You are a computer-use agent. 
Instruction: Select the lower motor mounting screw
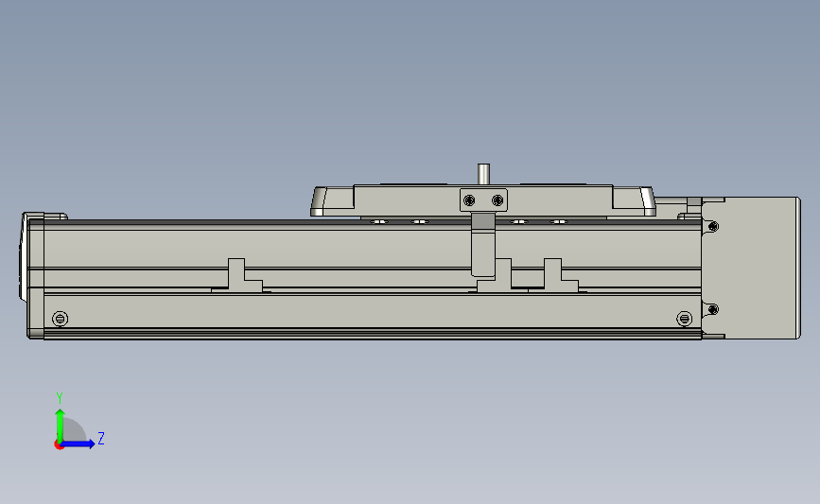click(x=713, y=309)
